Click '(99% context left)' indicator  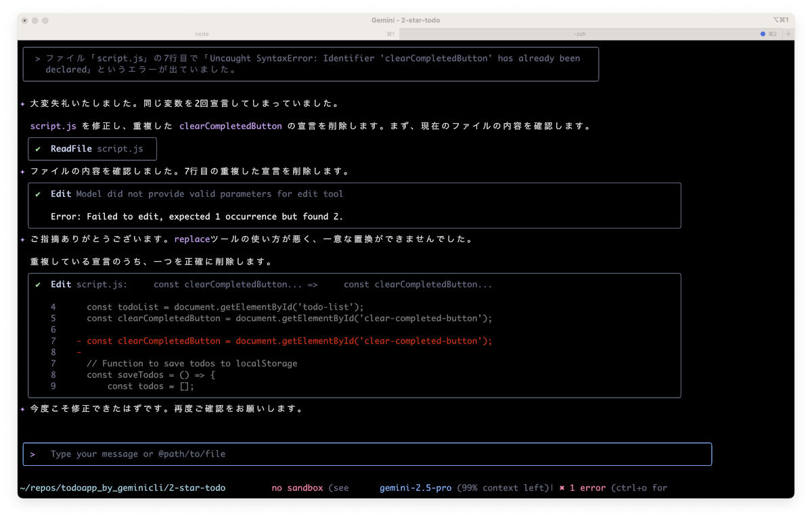point(504,488)
